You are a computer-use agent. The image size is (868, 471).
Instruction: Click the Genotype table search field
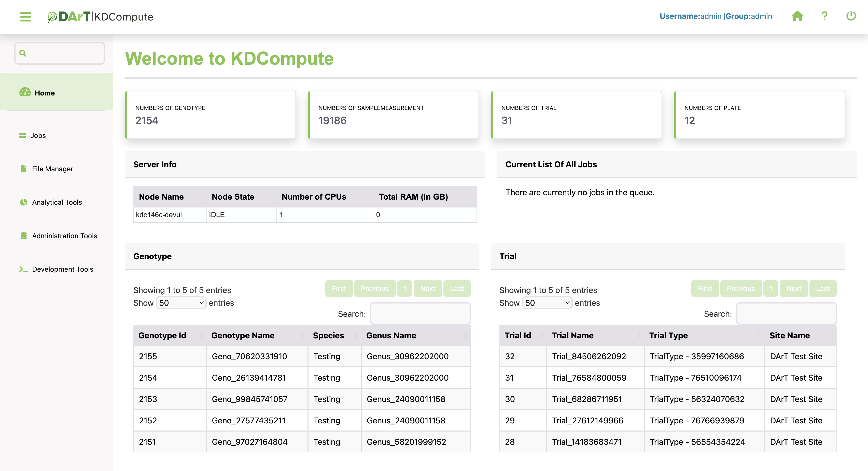[x=420, y=314]
